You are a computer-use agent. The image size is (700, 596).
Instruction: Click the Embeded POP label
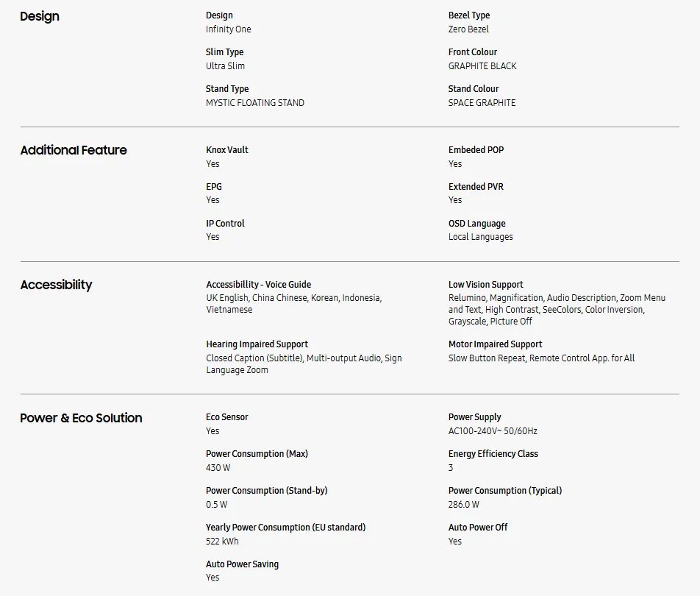click(476, 149)
